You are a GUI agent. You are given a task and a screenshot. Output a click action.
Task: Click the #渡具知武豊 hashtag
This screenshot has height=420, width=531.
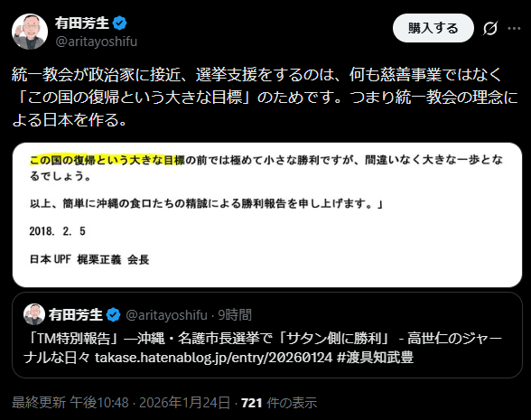(x=376, y=358)
